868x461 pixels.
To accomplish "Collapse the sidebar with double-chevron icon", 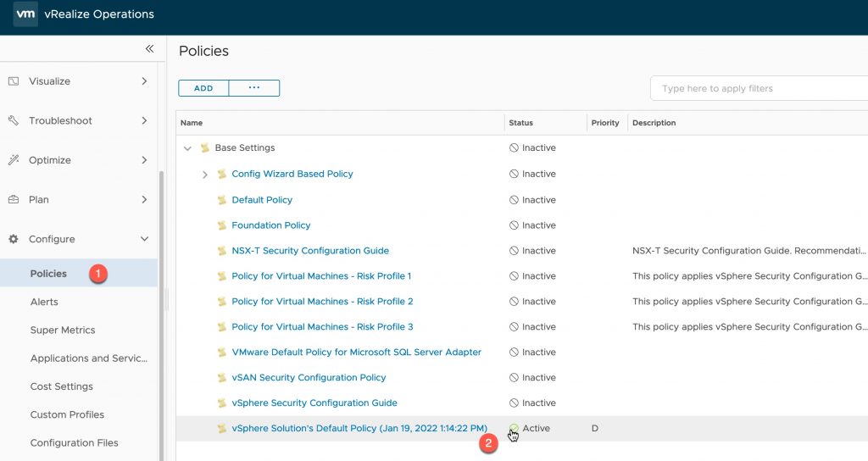I will (149, 48).
